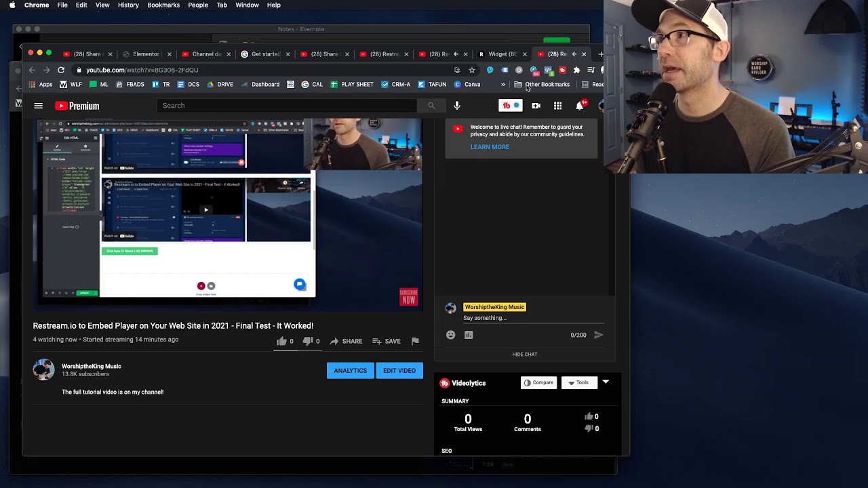The width and height of the screenshot is (868, 488).
Task: Click the address bar URL
Action: click(x=142, y=70)
